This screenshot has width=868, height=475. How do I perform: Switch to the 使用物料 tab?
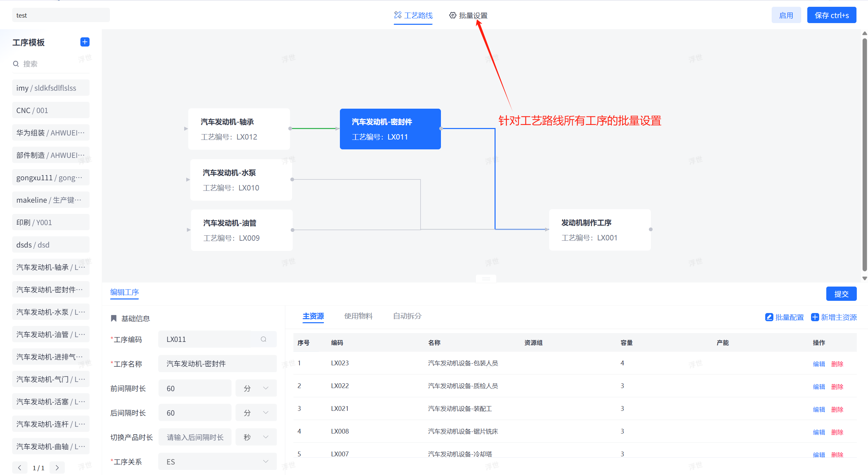358,316
